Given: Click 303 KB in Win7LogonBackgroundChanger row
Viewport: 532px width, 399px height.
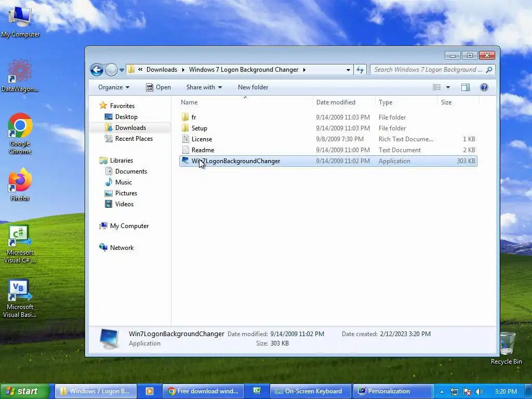Looking at the screenshot, I should coord(466,161).
